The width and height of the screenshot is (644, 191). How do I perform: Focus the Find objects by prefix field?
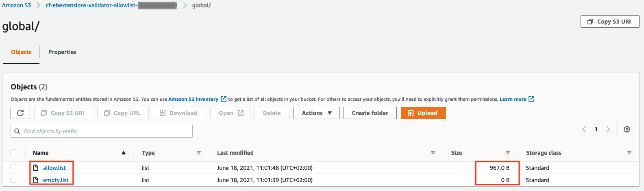(102, 131)
